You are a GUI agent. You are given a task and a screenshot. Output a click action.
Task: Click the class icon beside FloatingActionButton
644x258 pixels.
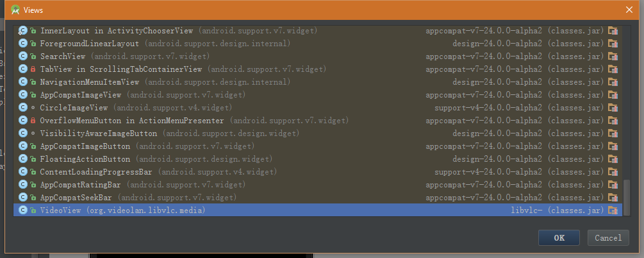coord(23,159)
